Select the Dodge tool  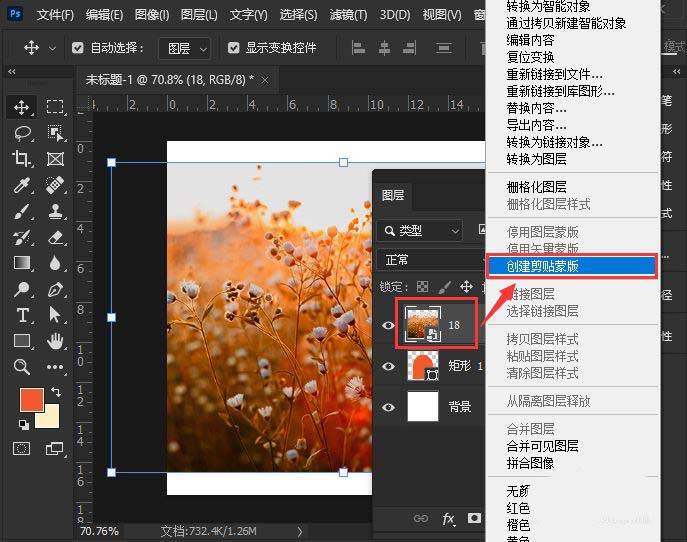point(21,289)
